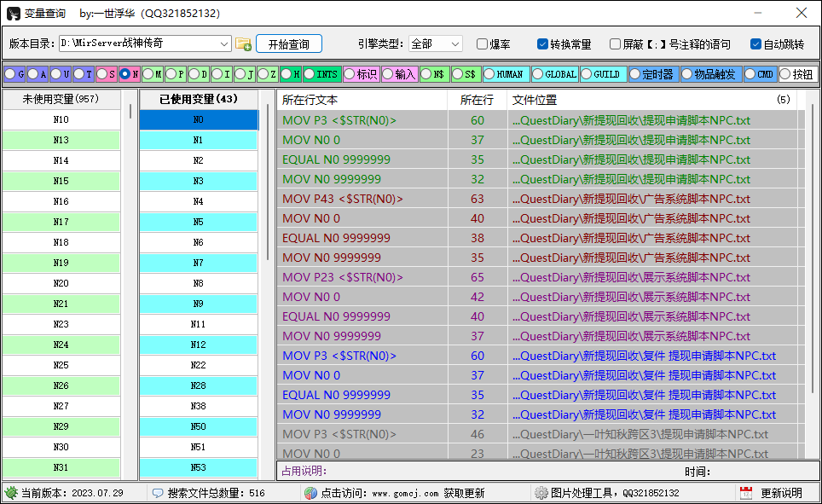
Task: Open the 引擎类型 dropdown
Action: [x=455, y=44]
